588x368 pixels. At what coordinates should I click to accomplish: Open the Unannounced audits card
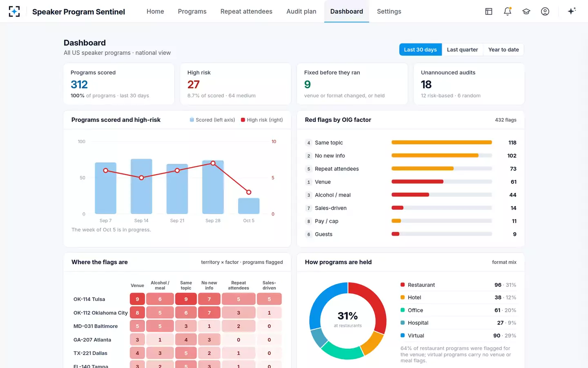tap(469, 84)
